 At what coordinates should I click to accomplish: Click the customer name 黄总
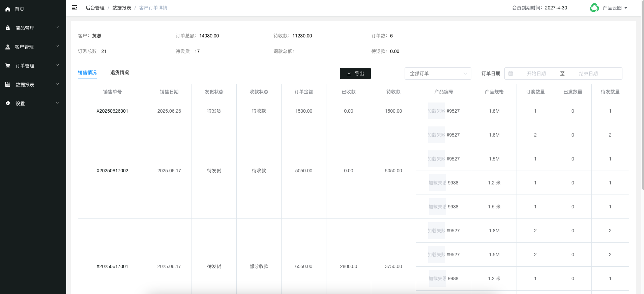pyautogui.click(x=97, y=36)
